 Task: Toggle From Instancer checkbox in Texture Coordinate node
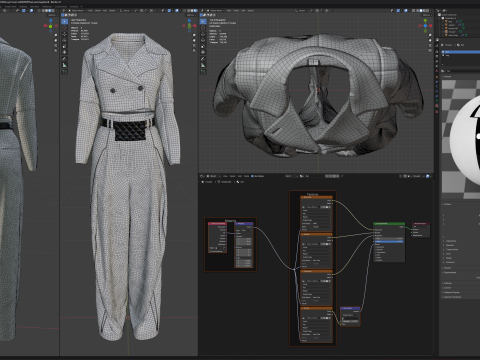tap(210, 251)
